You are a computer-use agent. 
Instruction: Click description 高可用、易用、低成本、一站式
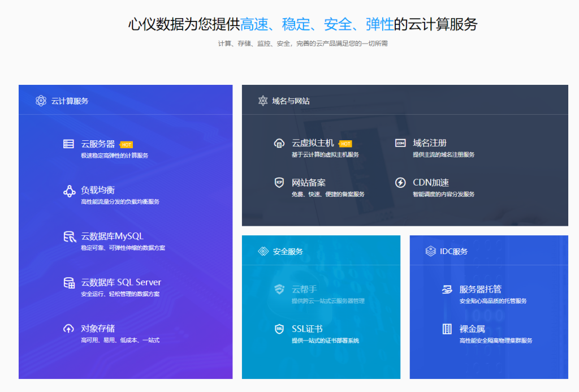(120, 341)
